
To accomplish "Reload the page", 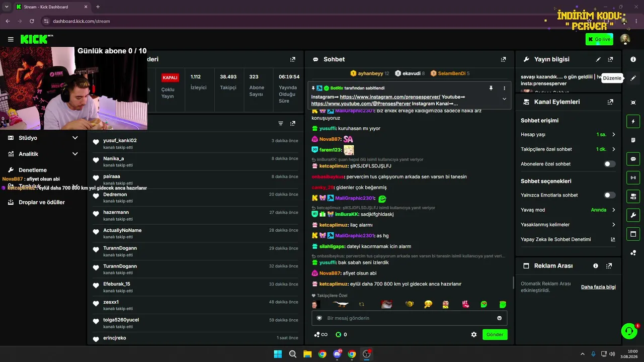I will [x=32, y=21].
